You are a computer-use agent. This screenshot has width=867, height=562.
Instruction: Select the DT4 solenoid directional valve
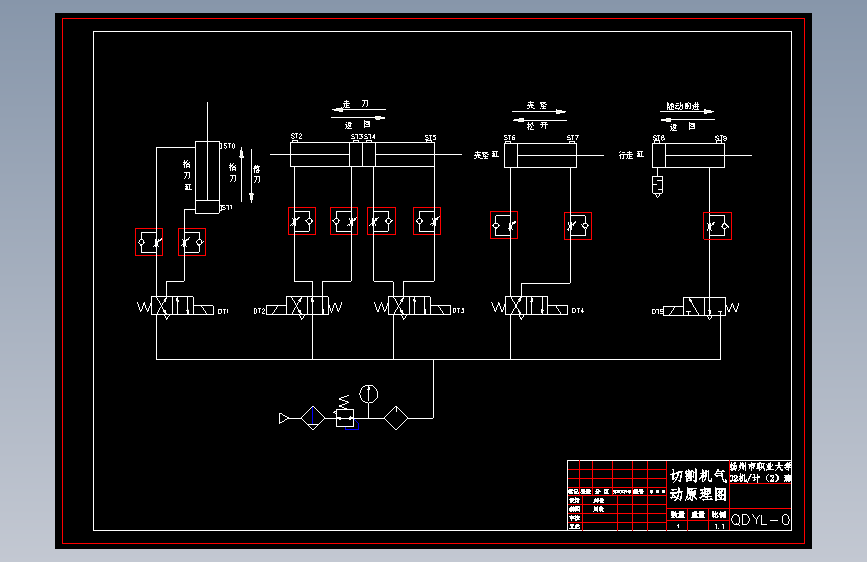point(530,307)
